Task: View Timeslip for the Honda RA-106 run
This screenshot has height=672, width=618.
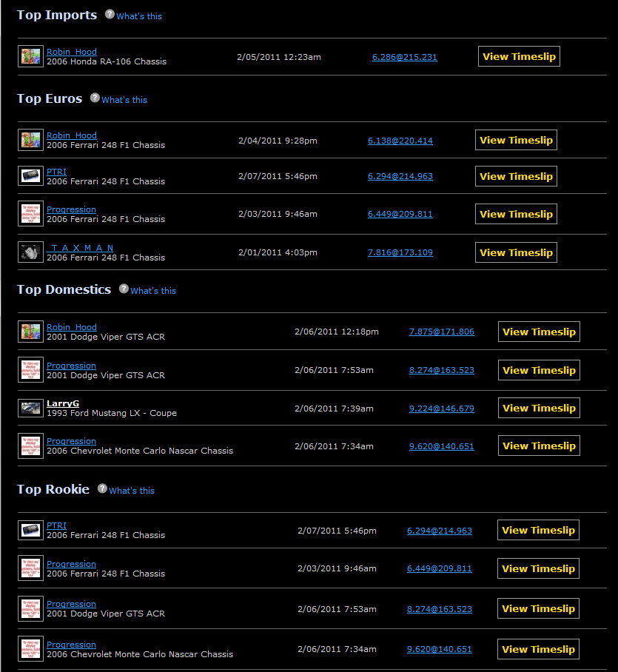Action: point(519,57)
